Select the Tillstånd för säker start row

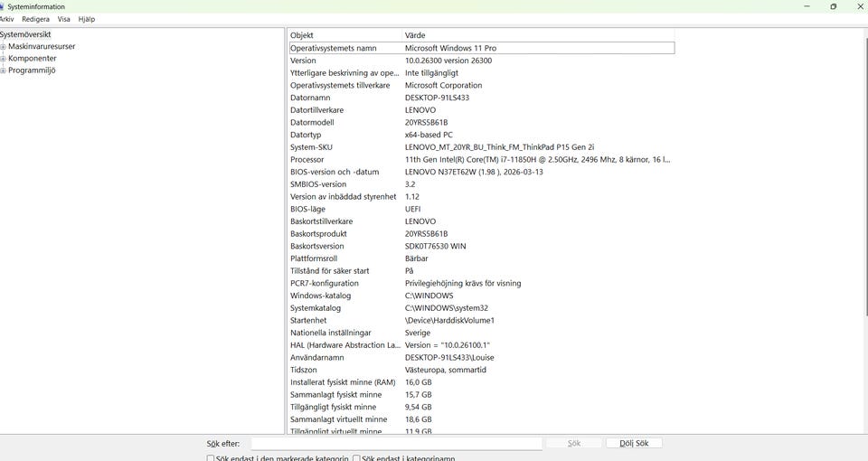(x=482, y=271)
